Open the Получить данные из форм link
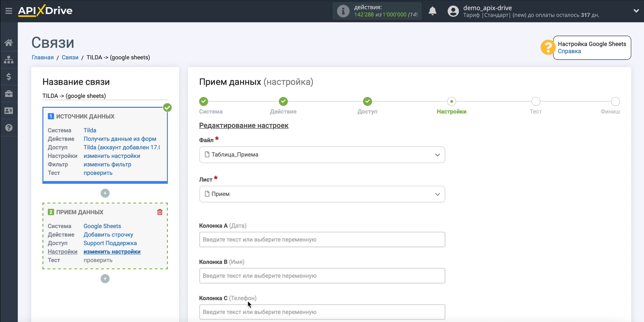This screenshot has height=322, width=644. tap(120, 139)
